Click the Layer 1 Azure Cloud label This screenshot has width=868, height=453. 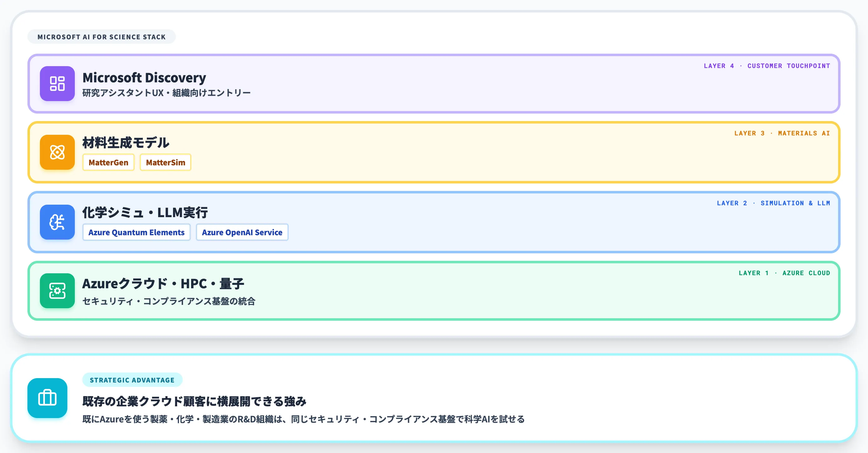click(784, 273)
